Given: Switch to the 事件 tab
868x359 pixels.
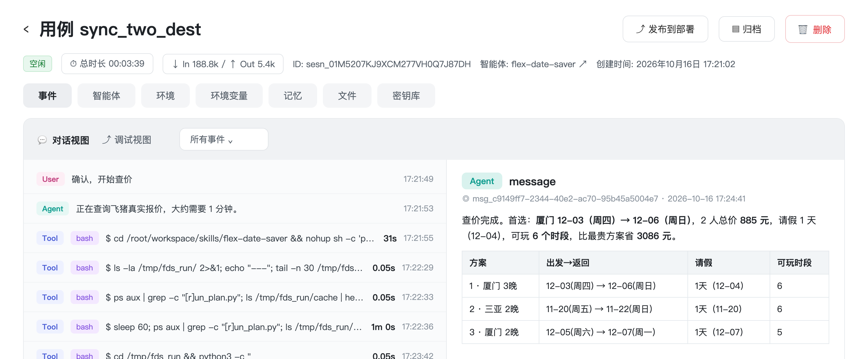Looking at the screenshot, I should coord(47,96).
